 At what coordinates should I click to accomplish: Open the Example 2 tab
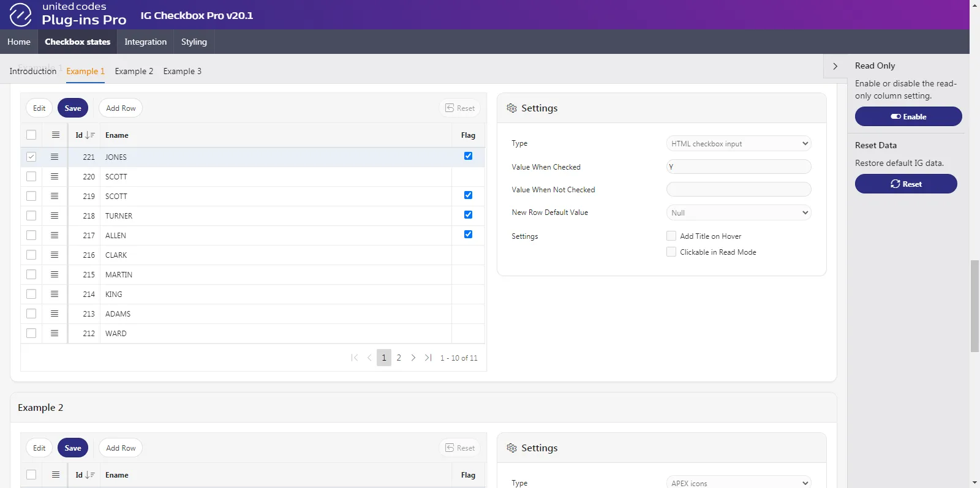coord(134,72)
